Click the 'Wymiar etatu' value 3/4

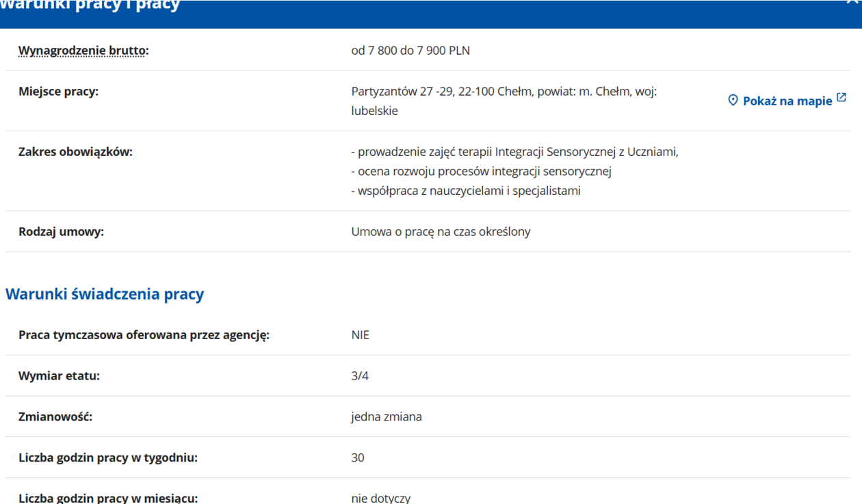click(x=360, y=375)
